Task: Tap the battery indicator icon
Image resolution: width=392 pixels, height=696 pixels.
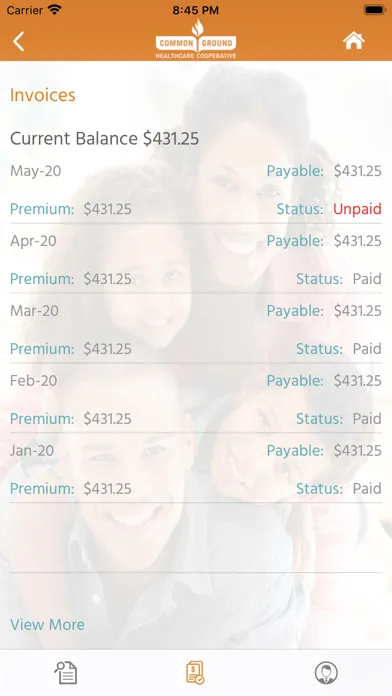Action: (x=374, y=10)
